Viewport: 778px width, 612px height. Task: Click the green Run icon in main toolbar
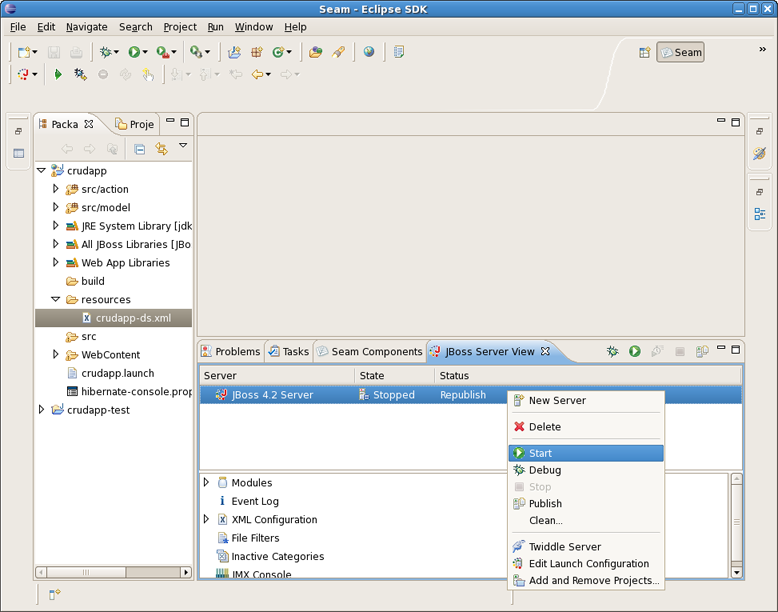[x=134, y=52]
